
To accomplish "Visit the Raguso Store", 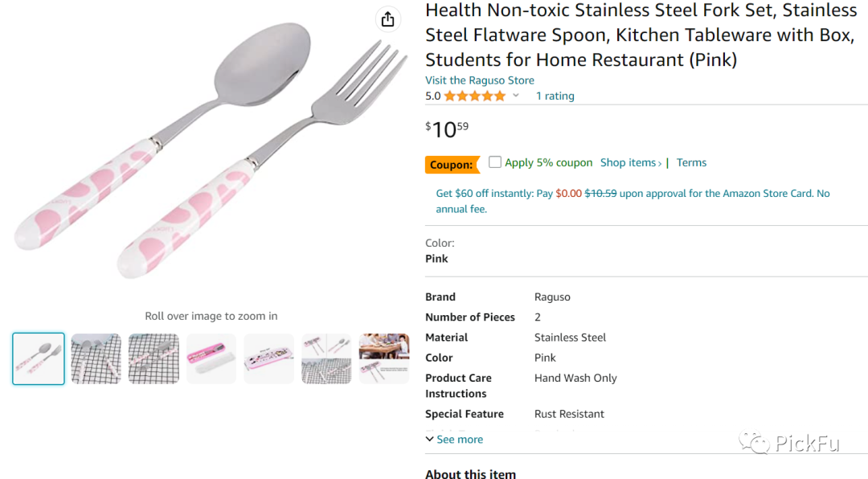I will pos(479,80).
